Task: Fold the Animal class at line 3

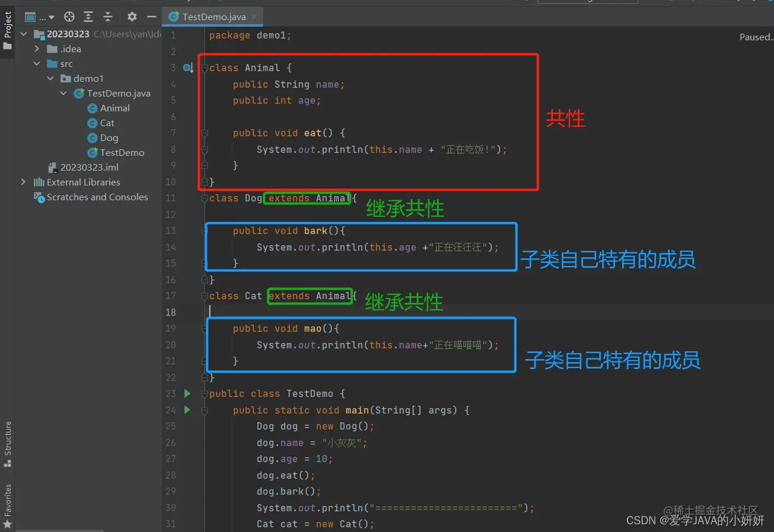Action: pyautogui.click(x=204, y=68)
